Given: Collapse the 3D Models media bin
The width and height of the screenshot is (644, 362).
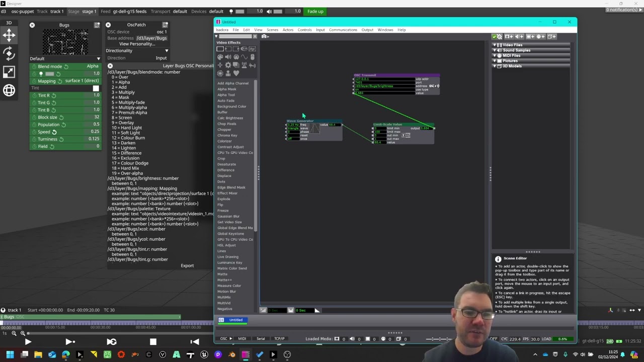Looking at the screenshot, I should pyautogui.click(x=494, y=66).
